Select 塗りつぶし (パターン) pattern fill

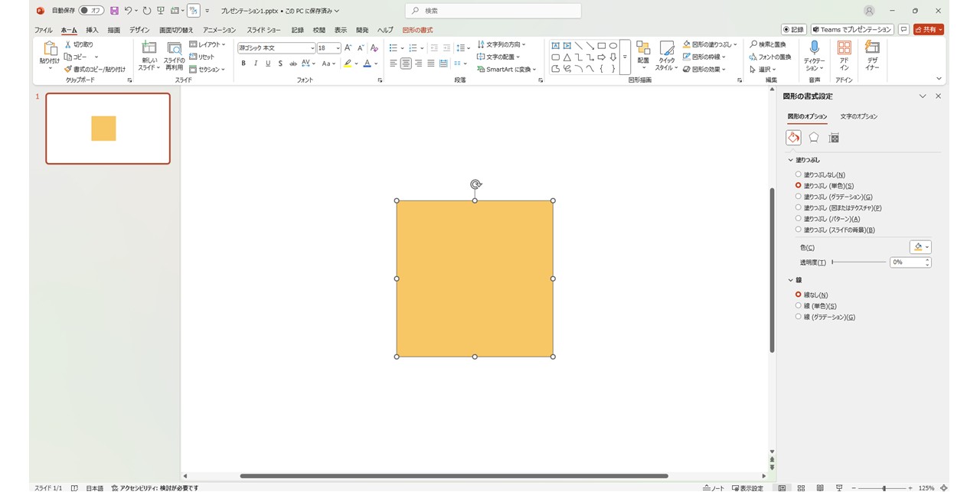coord(799,218)
